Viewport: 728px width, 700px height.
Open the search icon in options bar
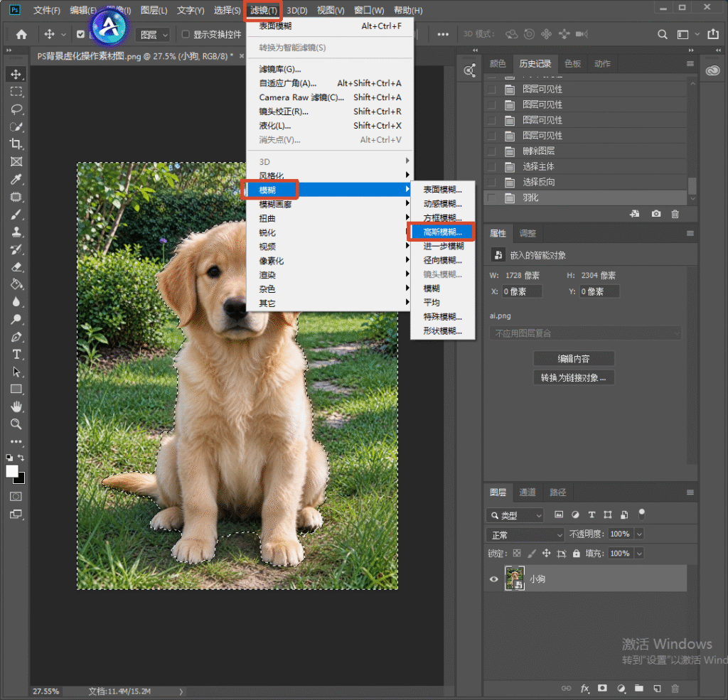pos(663,34)
